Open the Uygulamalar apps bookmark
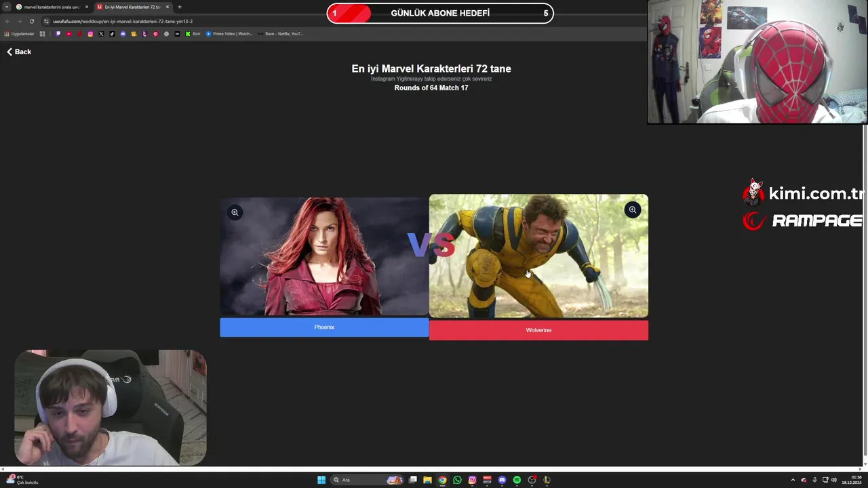The width and height of the screenshot is (868, 488). pos(19,34)
